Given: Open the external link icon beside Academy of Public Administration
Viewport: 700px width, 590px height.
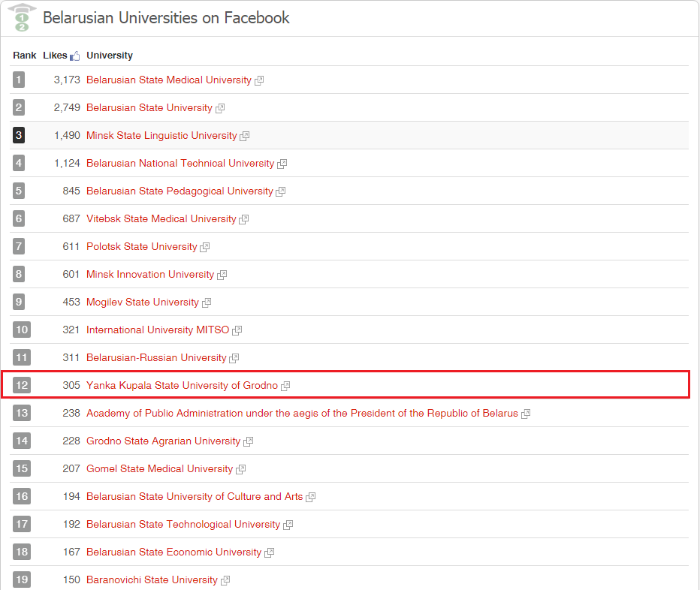Looking at the screenshot, I should (x=526, y=414).
